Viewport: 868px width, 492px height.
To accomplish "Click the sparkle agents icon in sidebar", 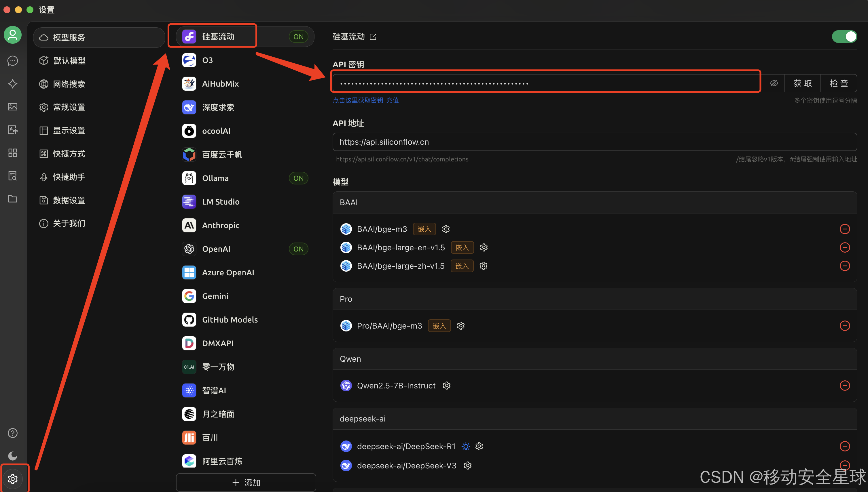I will 12,84.
